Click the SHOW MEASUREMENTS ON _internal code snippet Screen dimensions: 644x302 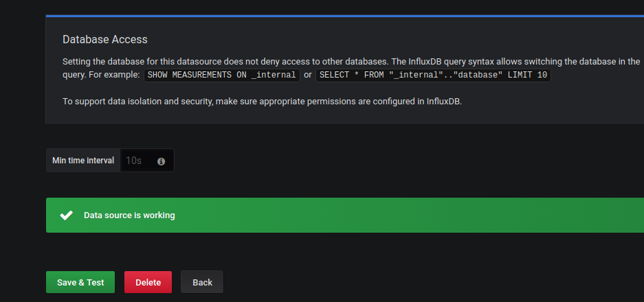coord(221,75)
